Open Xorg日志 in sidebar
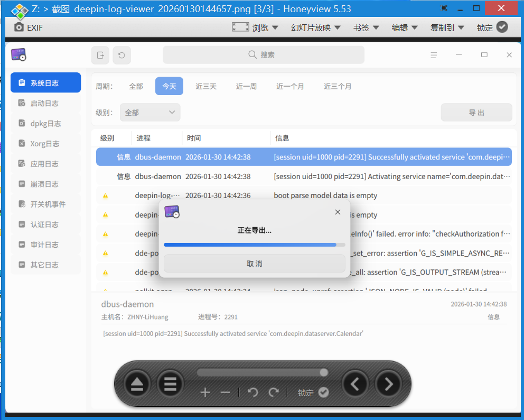This screenshot has width=524, height=420. click(46, 144)
